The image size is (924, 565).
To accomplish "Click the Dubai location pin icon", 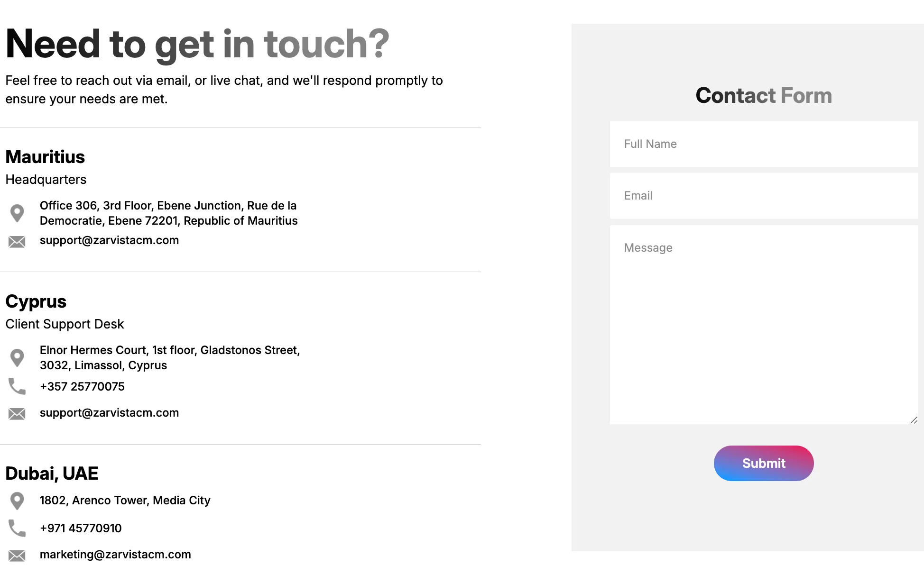I will pyautogui.click(x=17, y=501).
